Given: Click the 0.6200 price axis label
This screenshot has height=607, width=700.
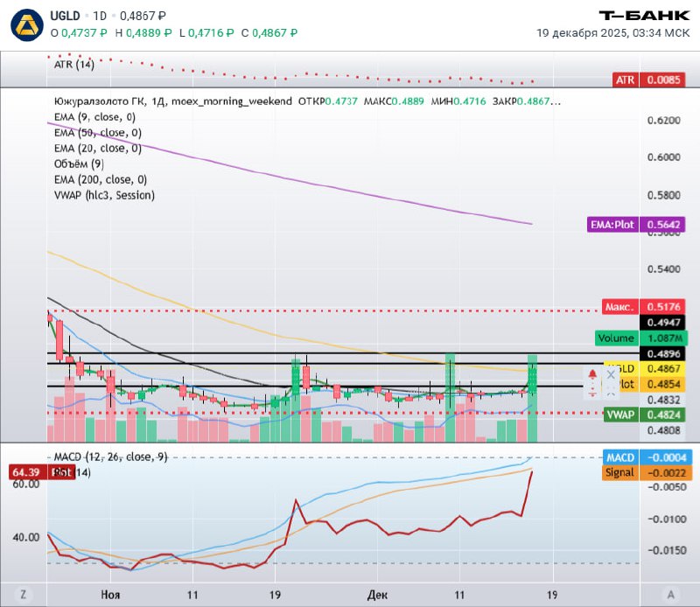Looking at the screenshot, I should pyautogui.click(x=664, y=120).
